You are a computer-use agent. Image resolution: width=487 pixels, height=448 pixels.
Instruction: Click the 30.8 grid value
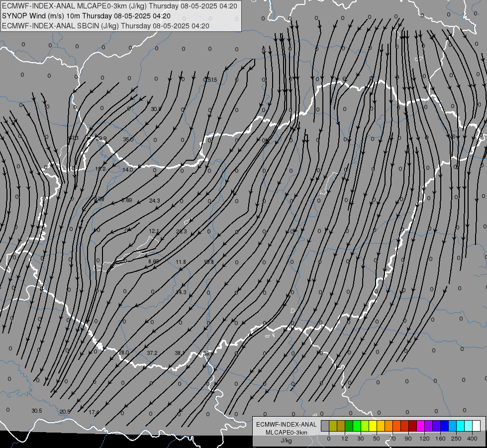[x=156, y=109]
